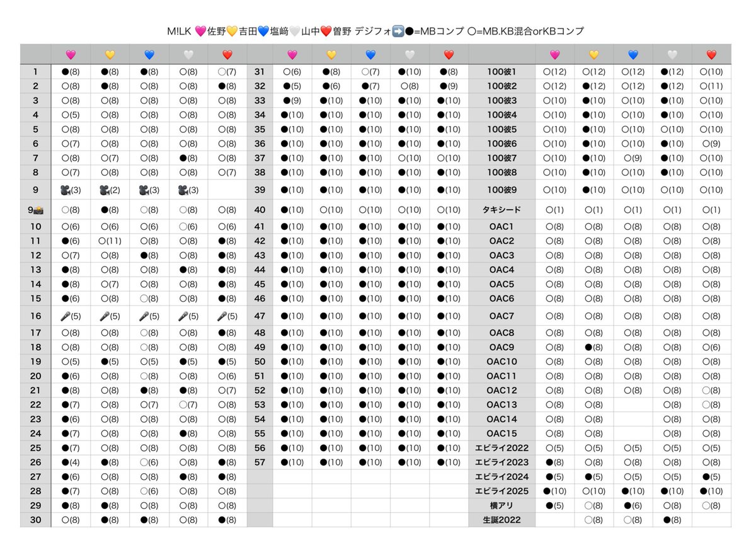This screenshot has width=756, height=555.
Task: Click the ●(5) cell in row 32
Action: pyautogui.click(x=292, y=86)
